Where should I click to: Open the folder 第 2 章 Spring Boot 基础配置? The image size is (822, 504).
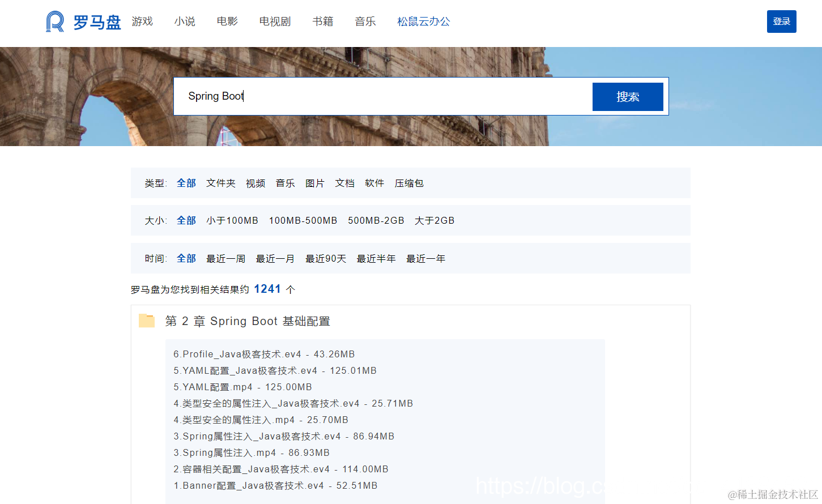tap(248, 321)
